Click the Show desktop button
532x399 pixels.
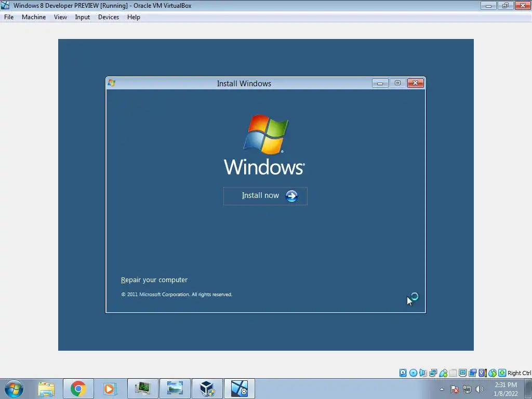coord(528,389)
